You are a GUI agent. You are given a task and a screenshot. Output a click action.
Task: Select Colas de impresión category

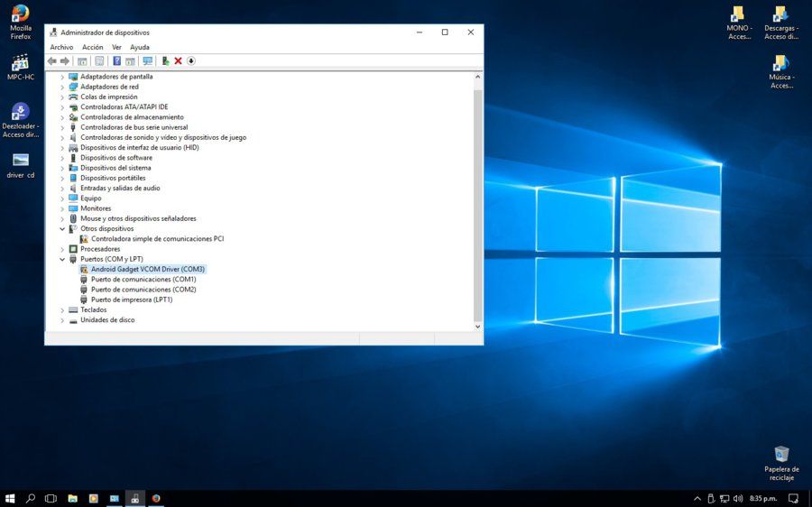[x=109, y=97]
